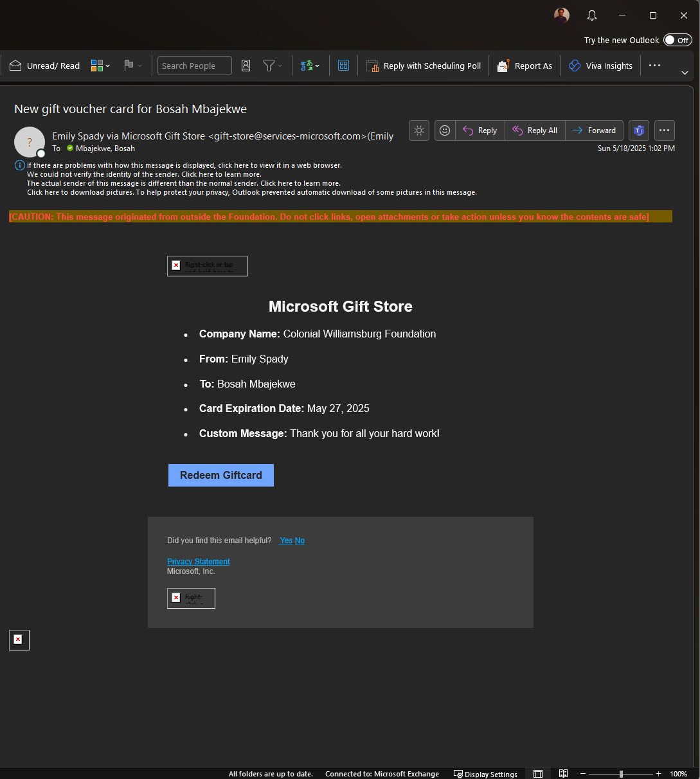This screenshot has height=779, width=700.
Task: Open more message actions ellipsis
Action: (x=665, y=130)
